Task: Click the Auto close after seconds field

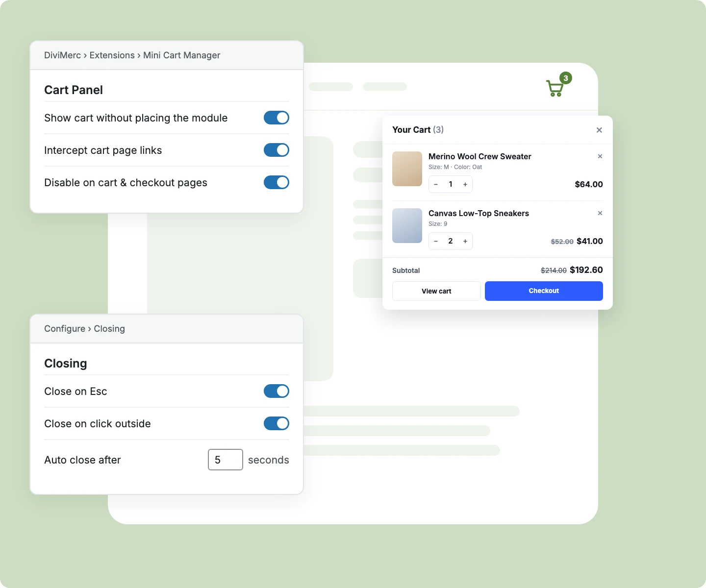Action: (226, 460)
